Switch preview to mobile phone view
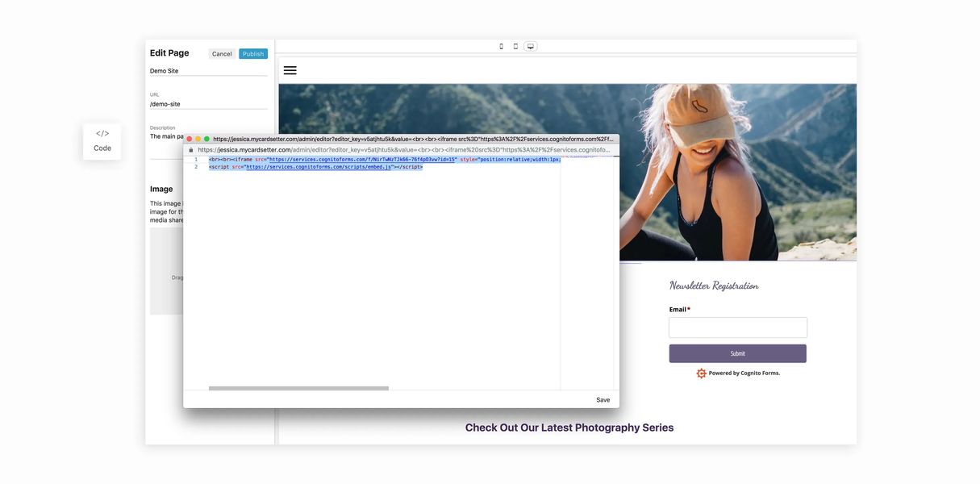The image size is (980, 484). click(501, 47)
